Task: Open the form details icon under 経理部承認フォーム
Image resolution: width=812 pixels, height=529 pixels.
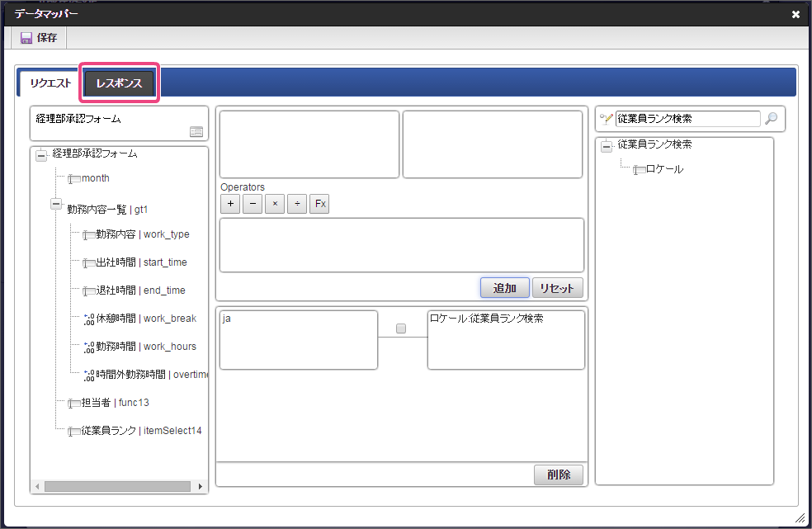Action: (196, 132)
